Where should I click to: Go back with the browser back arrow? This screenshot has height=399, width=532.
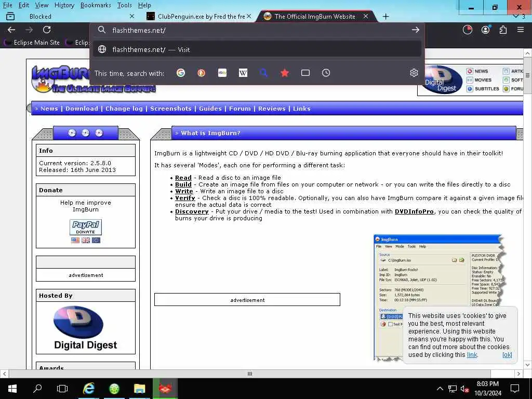[x=11, y=30]
